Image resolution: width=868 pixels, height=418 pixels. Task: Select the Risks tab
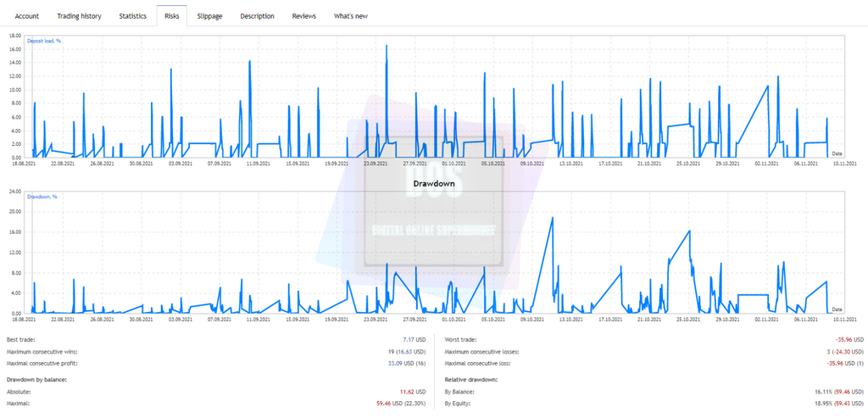tap(171, 16)
